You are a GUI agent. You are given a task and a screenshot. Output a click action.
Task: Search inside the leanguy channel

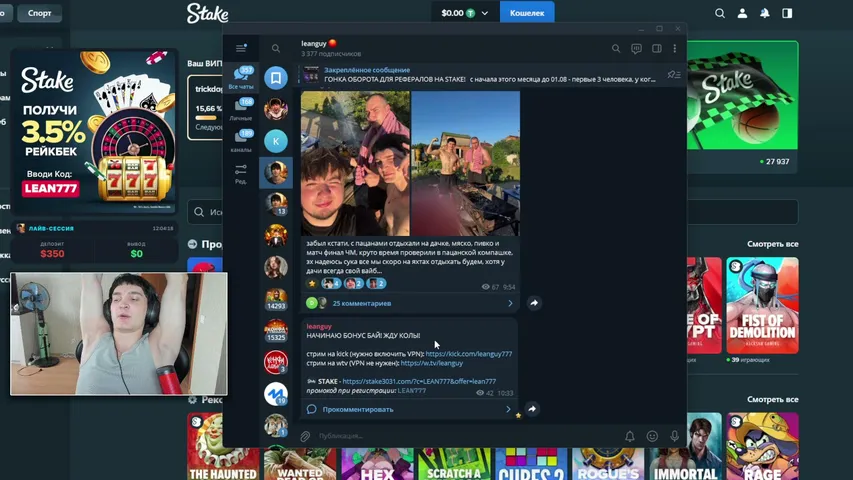pyautogui.click(x=616, y=48)
